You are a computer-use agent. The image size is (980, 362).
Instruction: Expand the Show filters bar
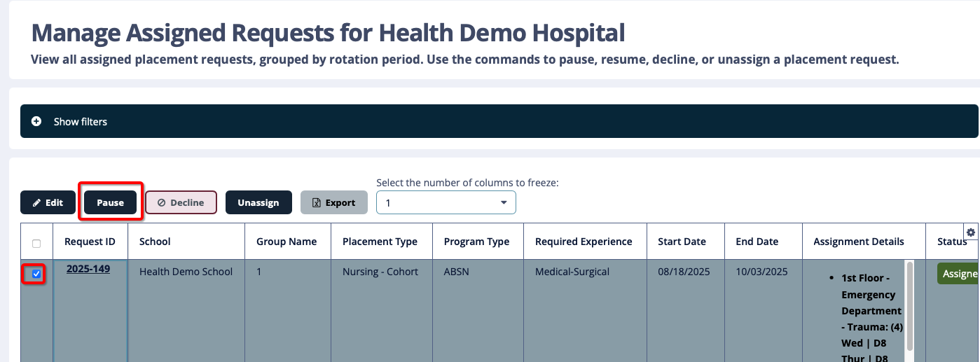[499, 121]
